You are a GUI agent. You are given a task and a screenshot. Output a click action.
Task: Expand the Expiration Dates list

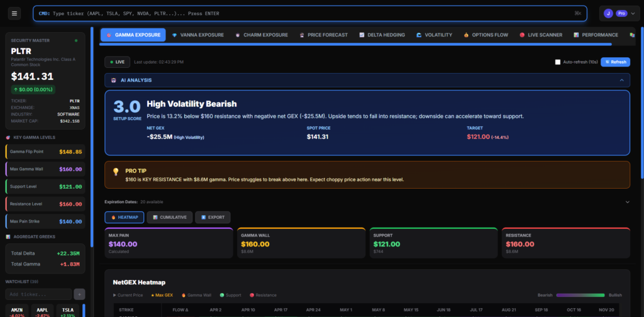pyautogui.click(x=627, y=202)
